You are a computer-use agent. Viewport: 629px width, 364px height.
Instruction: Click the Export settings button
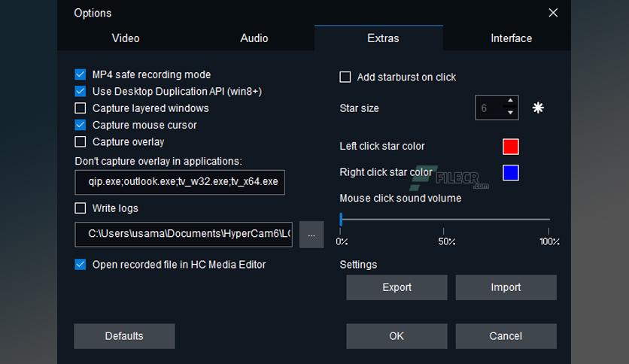pos(397,287)
